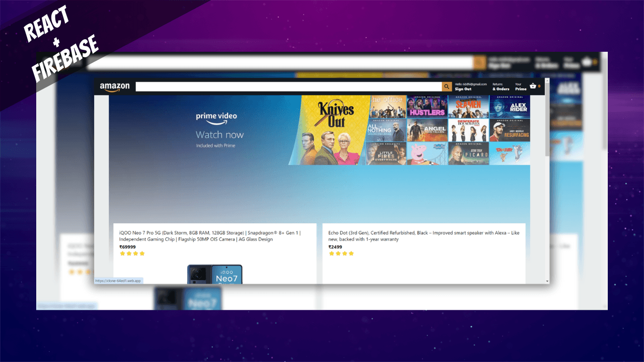The image size is (644, 362).
Task: Click the orange search magnifier button
Action: tap(447, 86)
